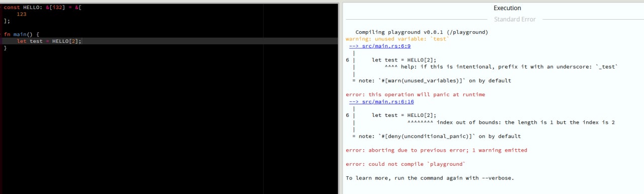Click 'error: this operation will panic at runtime'

tap(416, 94)
